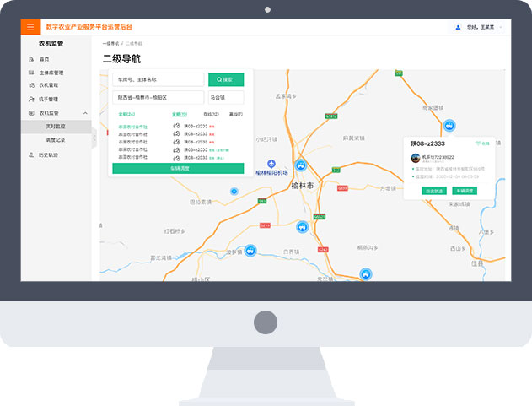Click the wide 车辆调度 button below list
The image size is (532, 406).
coord(178,169)
